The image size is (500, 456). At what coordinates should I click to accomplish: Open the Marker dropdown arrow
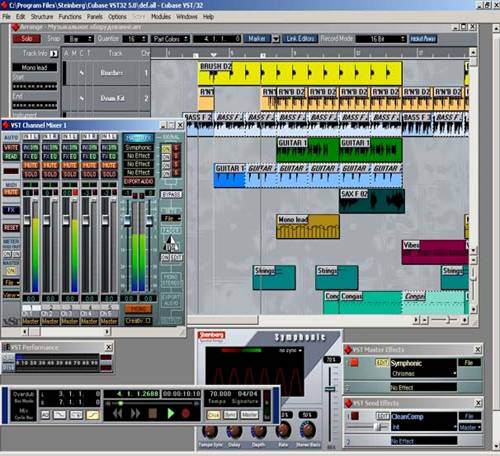click(x=276, y=39)
